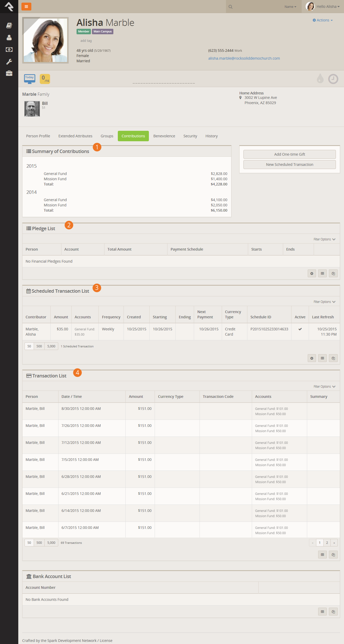Export Transaction List to Excel
The height and width of the screenshot is (644, 344).
(322, 555)
